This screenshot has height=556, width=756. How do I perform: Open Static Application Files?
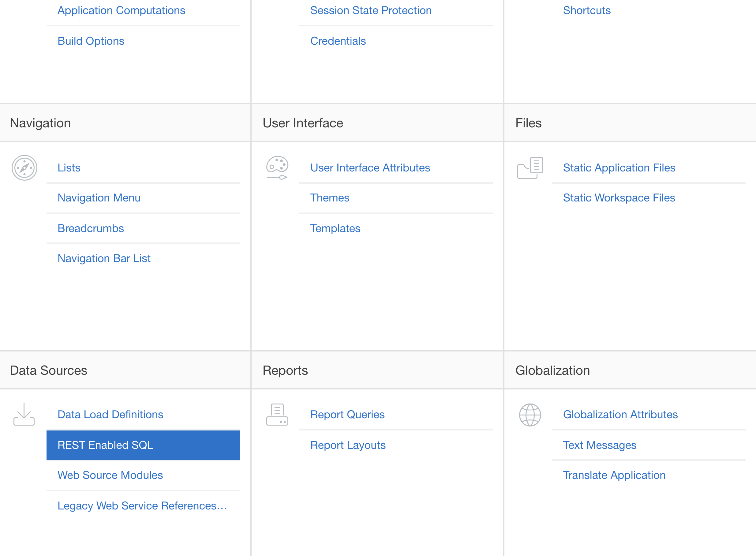619,167
